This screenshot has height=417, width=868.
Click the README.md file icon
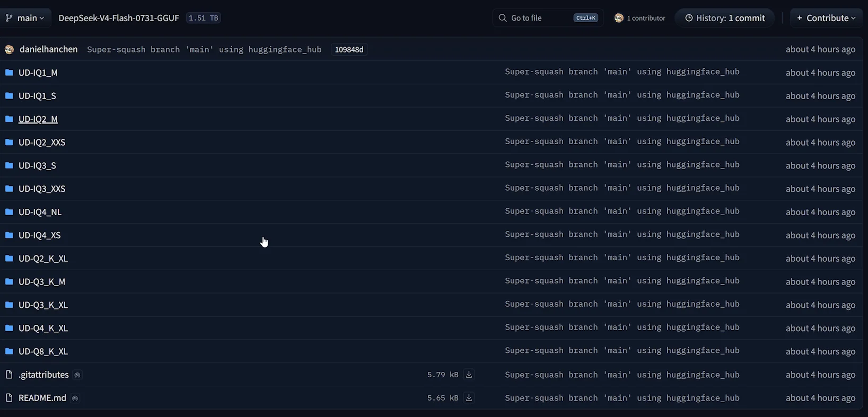[x=9, y=398]
